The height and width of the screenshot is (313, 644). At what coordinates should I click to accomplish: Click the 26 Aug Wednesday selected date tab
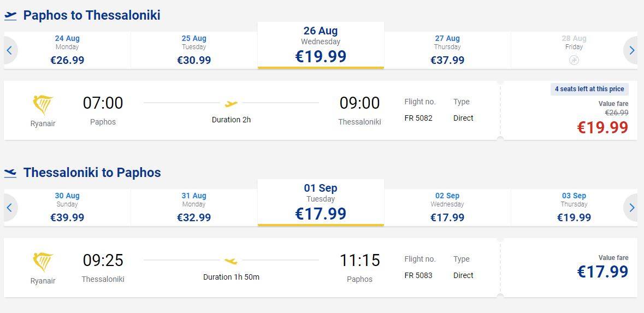pos(321,45)
